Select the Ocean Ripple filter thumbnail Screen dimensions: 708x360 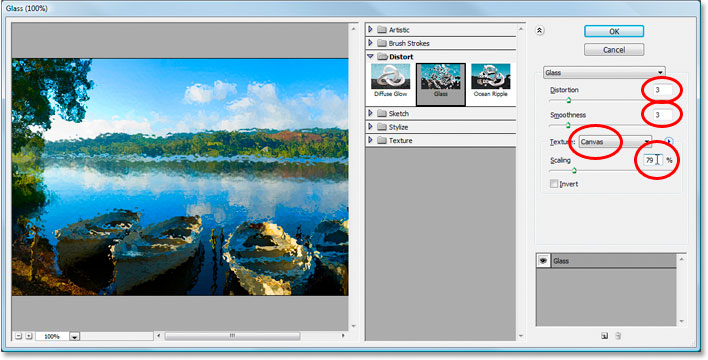(491, 80)
